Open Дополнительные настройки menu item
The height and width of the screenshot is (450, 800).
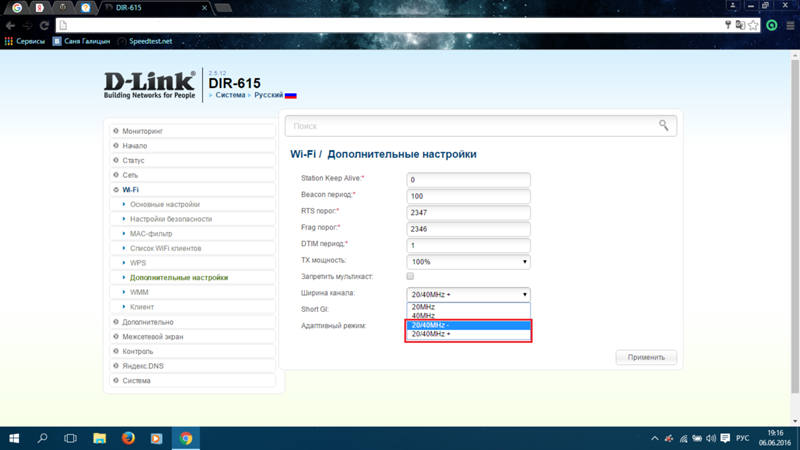192,278
